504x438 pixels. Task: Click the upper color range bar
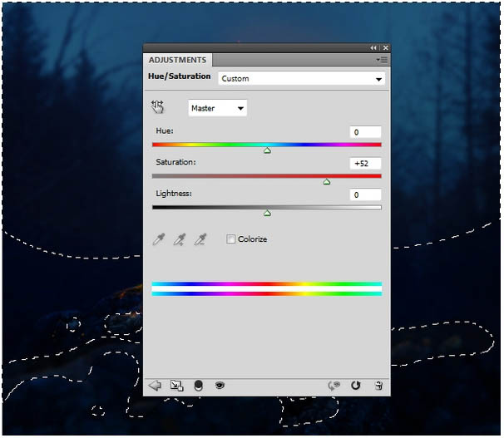click(267, 284)
